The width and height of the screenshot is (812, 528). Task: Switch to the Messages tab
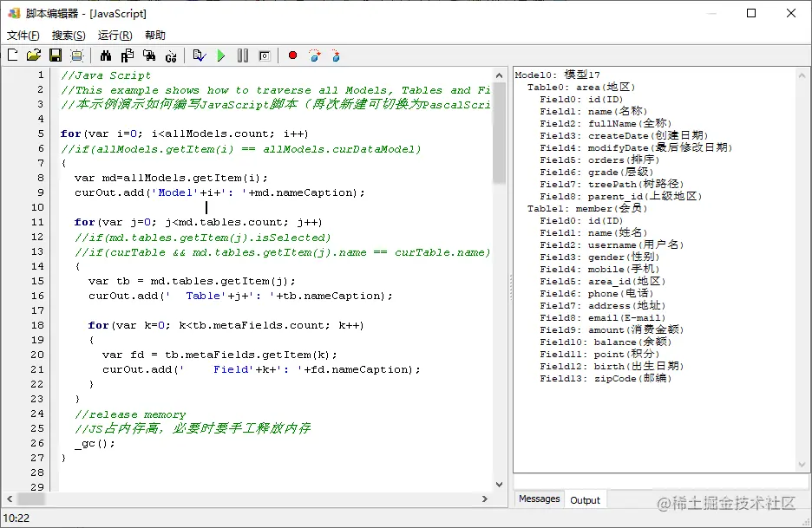click(539, 499)
